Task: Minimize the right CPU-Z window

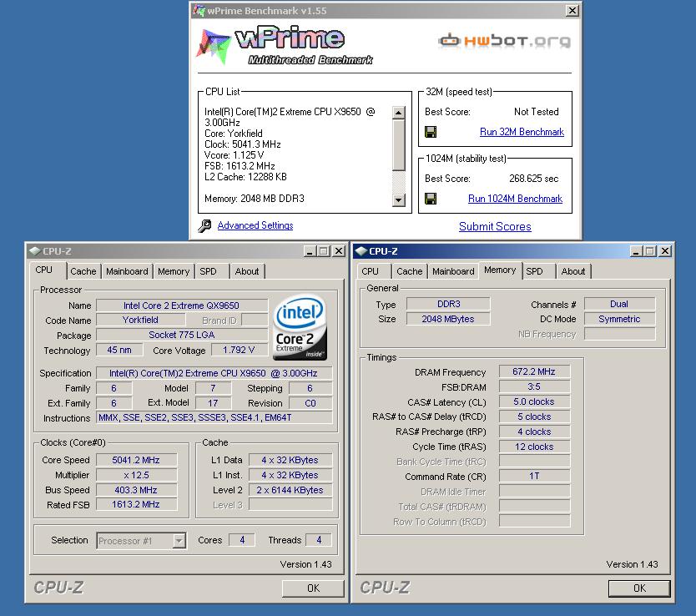Action: (636, 251)
